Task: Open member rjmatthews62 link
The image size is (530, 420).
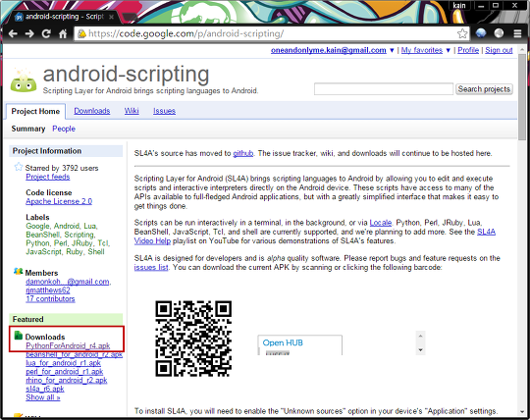Action: click(x=48, y=290)
